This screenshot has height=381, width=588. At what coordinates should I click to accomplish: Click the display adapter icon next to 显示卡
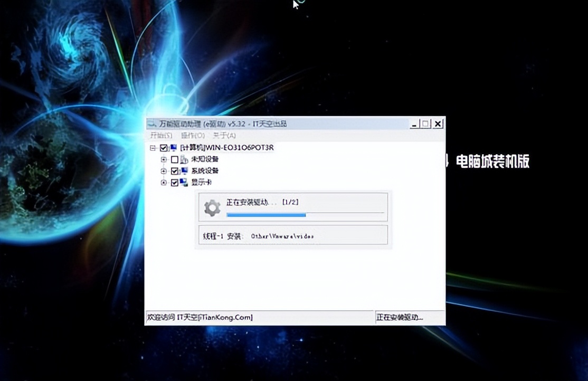point(184,183)
